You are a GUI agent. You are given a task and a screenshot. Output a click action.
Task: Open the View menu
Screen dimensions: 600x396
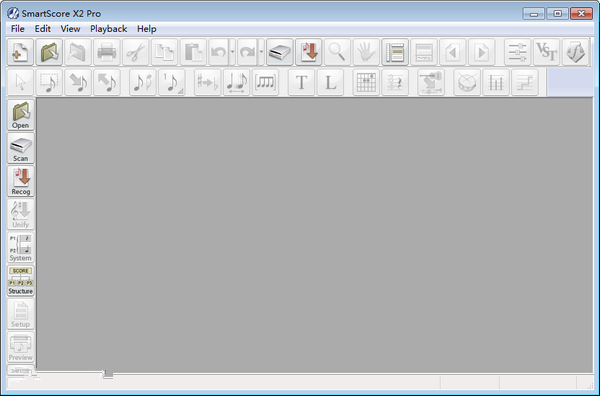pos(70,29)
